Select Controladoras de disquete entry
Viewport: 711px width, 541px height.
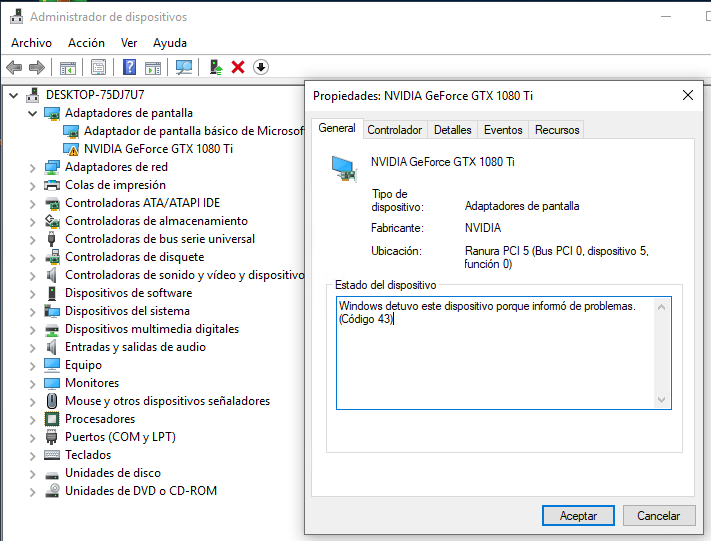pos(135,257)
